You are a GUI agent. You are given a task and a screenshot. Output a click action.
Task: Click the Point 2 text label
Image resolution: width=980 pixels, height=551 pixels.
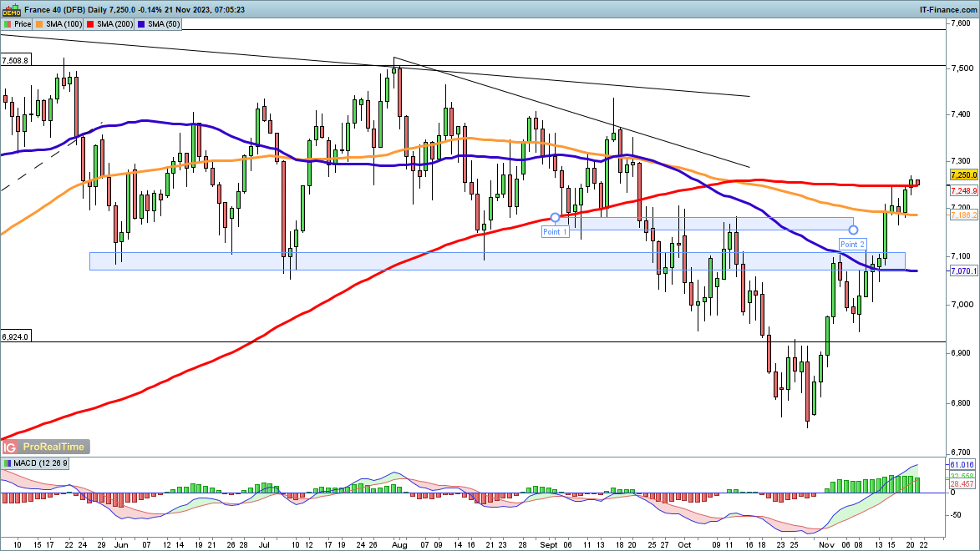[852, 245]
